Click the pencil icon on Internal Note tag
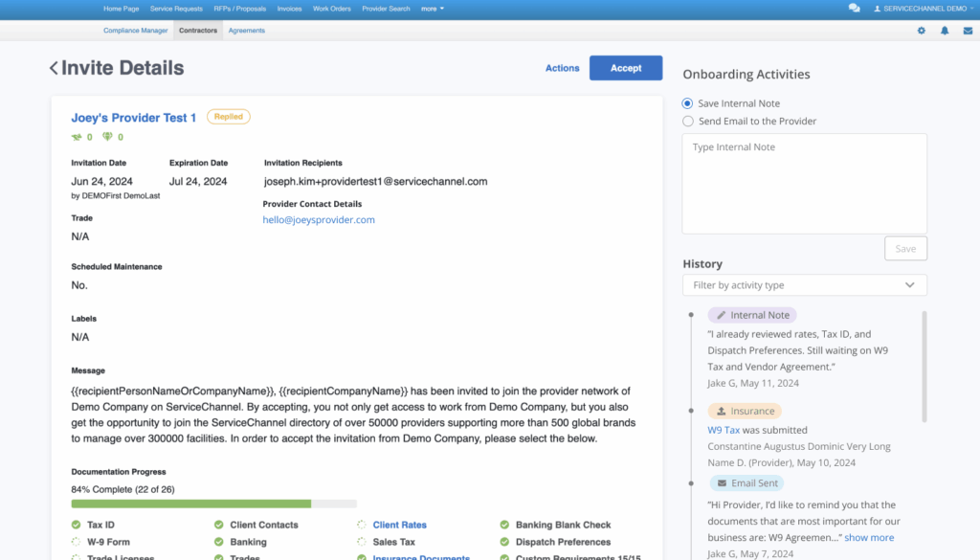Viewport: 980px width, 560px height. coord(722,315)
